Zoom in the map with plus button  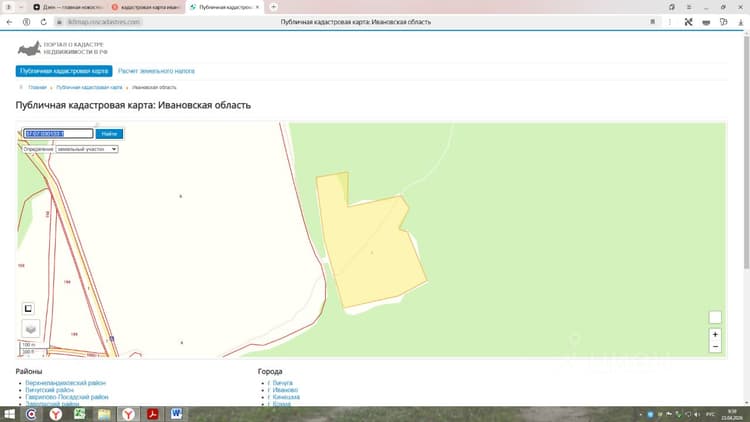pyautogui.click(x=715, y=334)
